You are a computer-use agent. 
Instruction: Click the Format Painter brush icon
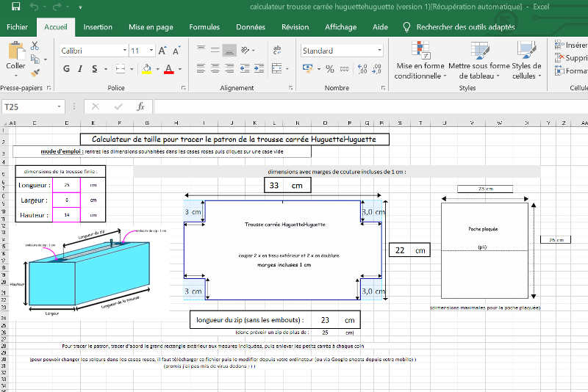(35, 72)
